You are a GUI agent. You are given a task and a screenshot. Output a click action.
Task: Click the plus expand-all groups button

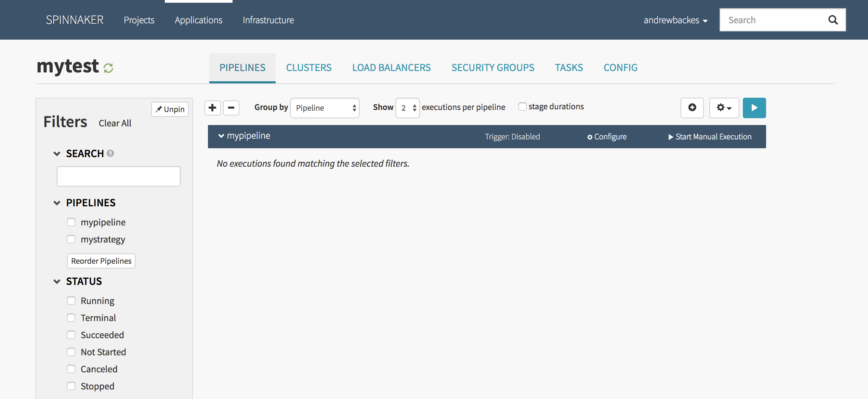[x=212, y=108]
